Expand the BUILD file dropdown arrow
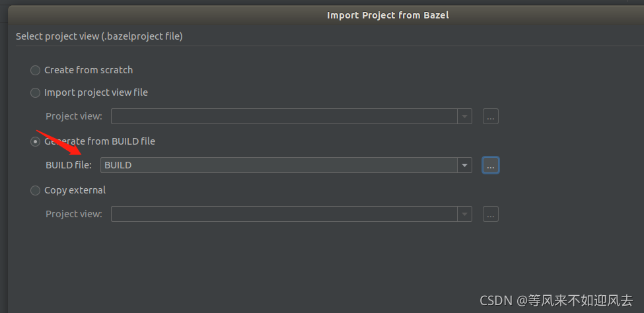The height and width of the screenshot is (313, 644). tap(464, 165)
